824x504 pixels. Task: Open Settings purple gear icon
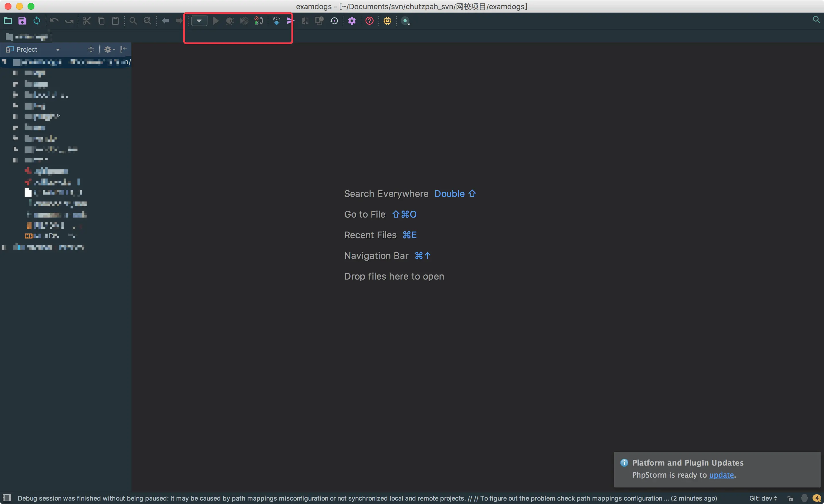point(352,21)
